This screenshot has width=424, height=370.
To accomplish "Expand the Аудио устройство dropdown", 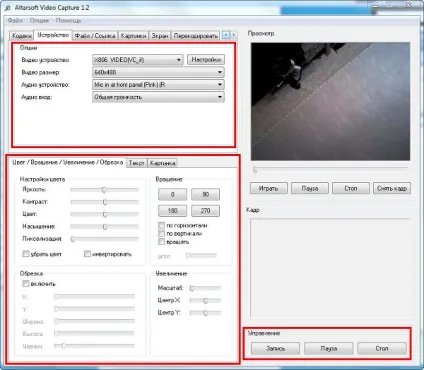I will (x=158, y=85).
